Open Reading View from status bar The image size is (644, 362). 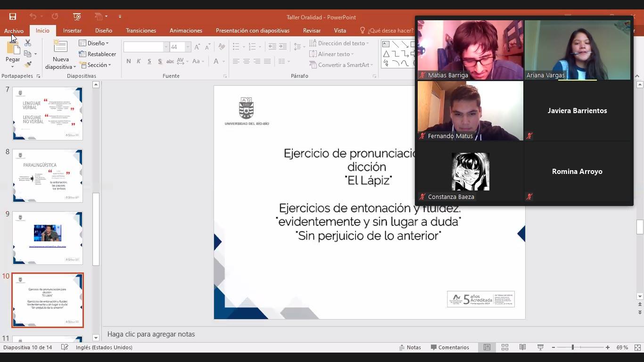(x=522, y=347)
